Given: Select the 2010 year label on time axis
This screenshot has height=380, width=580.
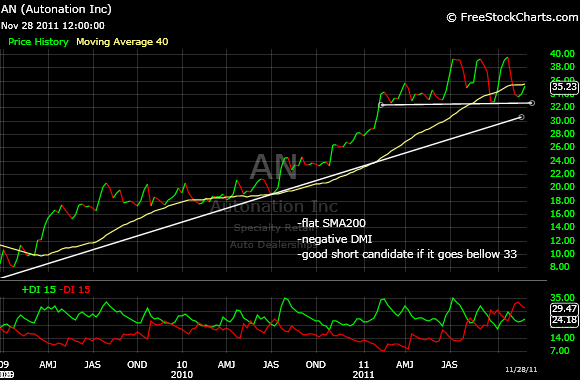Looking at the screenshot, I should click(182, 374).
